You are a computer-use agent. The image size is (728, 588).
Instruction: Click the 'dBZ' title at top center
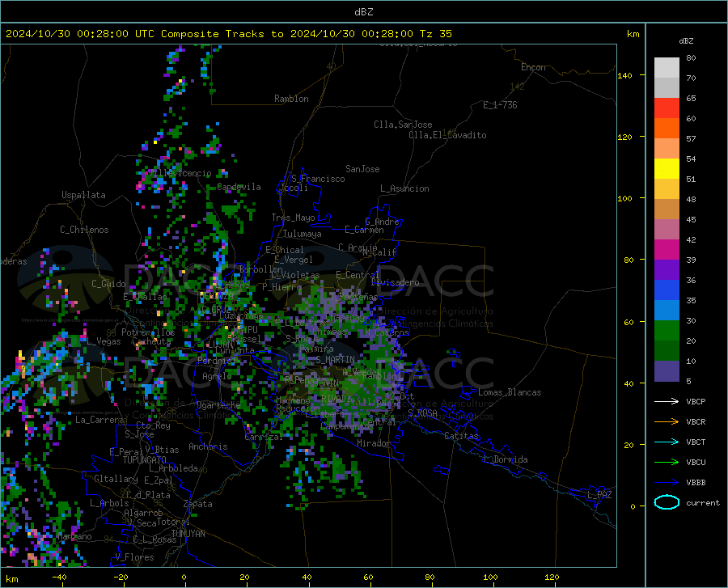[x=363, y=12]
